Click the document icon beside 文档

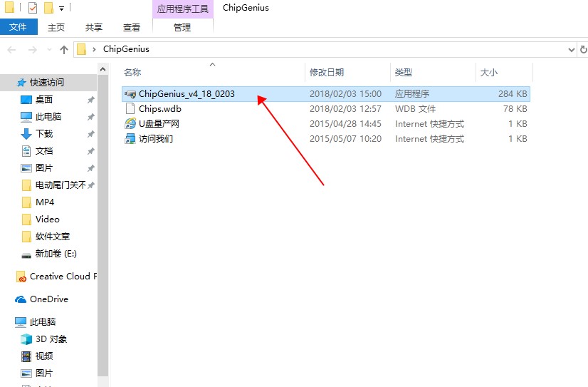(x=26, y=151)
